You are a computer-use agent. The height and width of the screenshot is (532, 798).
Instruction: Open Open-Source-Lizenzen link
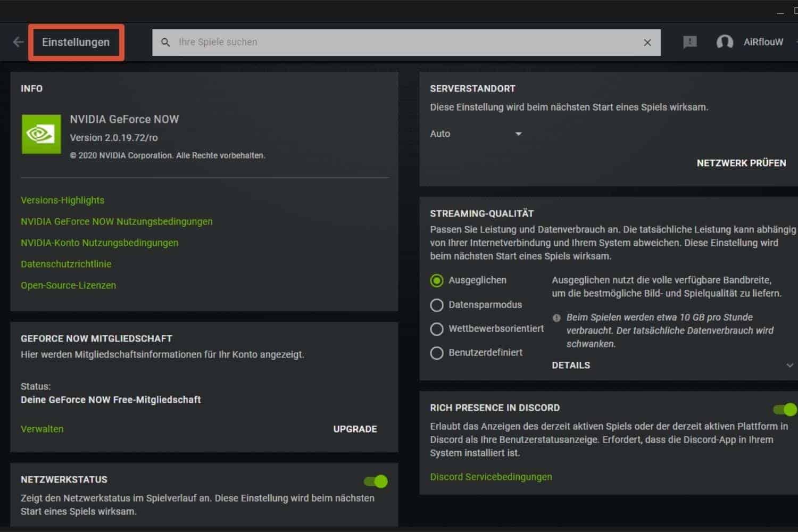point(68,285)
